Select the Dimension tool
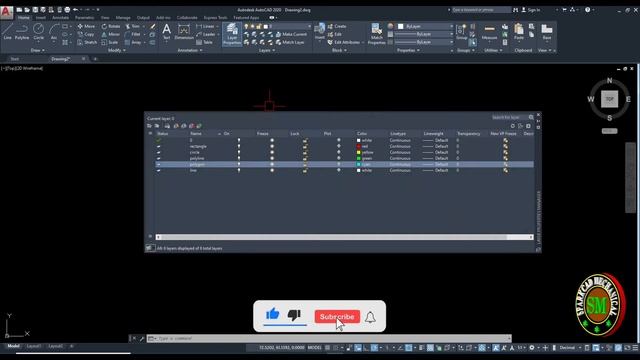Image resolution: width=640 pixels, height=360 pixels. (184, 31)
